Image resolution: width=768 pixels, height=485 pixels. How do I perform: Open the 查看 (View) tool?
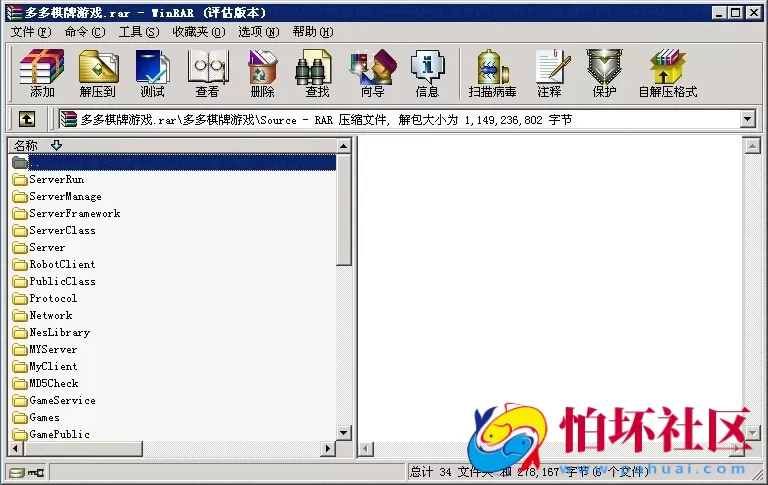click(207, 73)
